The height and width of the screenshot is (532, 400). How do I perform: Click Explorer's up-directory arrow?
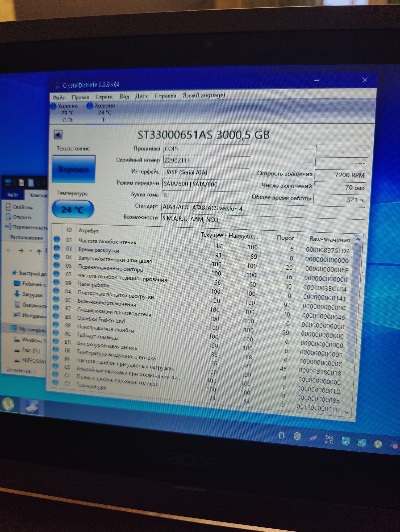point(39,251)
